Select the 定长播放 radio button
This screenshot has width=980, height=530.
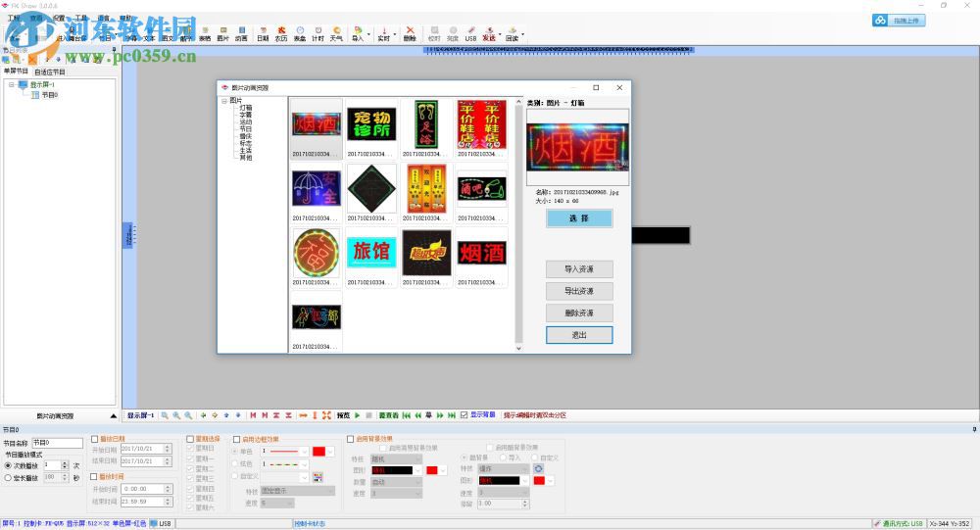8,478
